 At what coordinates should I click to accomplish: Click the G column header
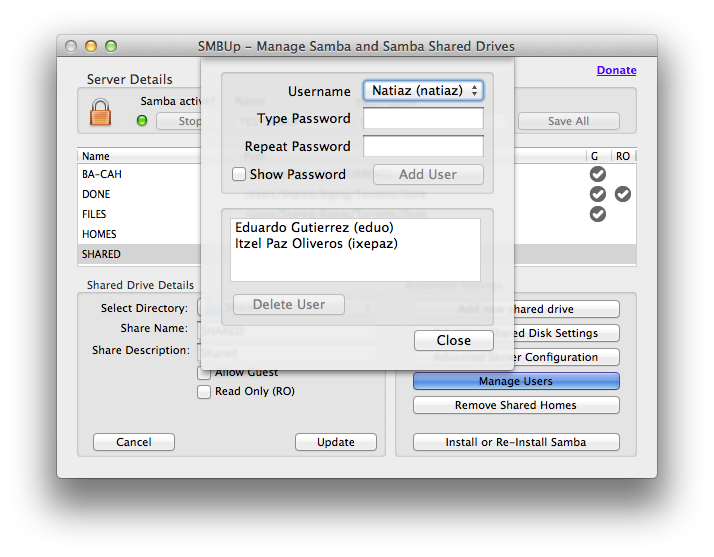coord(598,156)
